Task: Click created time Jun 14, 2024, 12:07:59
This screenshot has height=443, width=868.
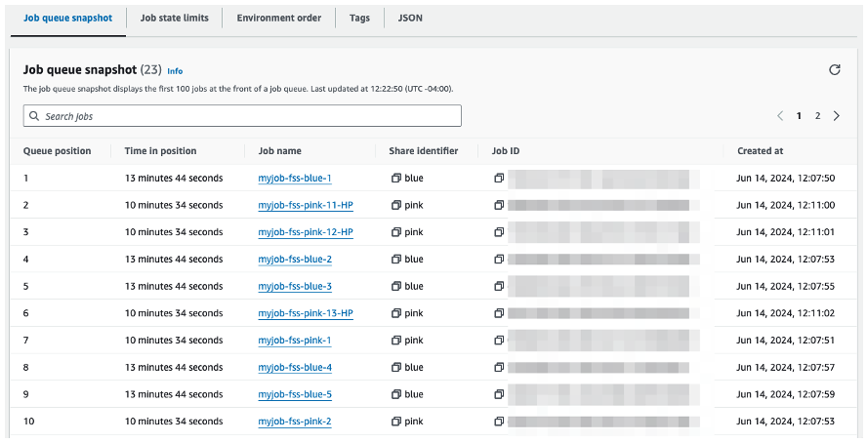Action: [x=786, y=394]
